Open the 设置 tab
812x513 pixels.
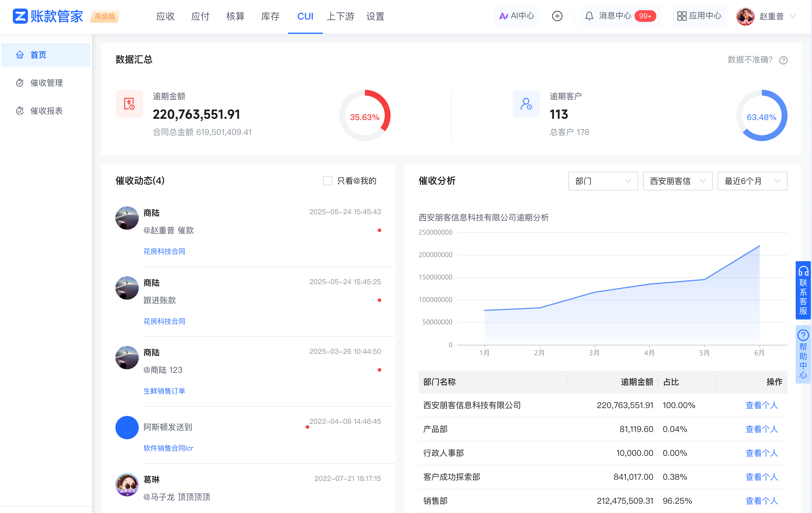pyautogui.click(x=375, y=16)
